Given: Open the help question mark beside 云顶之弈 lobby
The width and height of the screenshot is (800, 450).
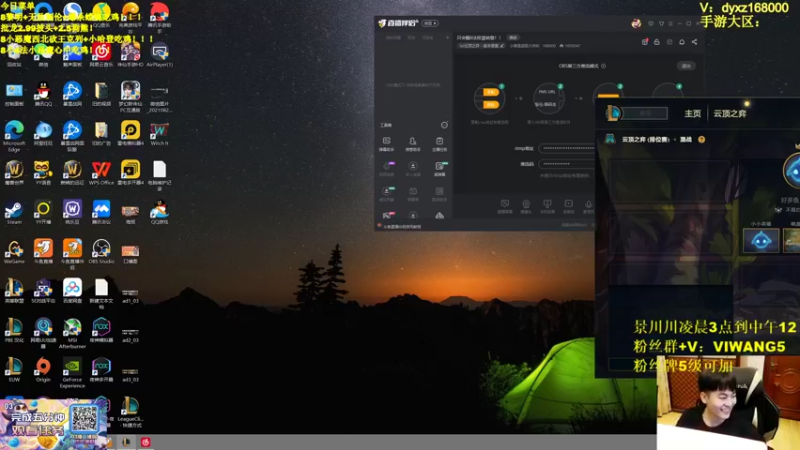Looking at the screenshot, I should (702, 139).
